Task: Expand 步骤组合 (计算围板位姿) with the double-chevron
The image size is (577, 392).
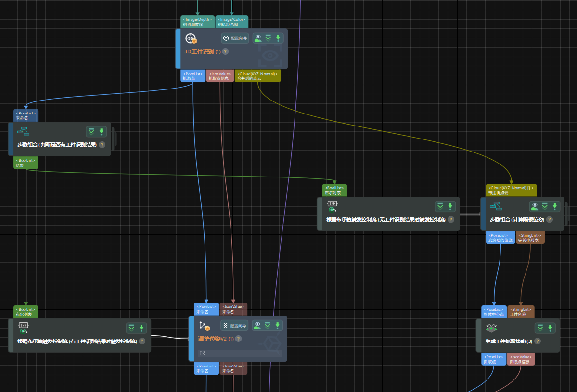Action: pyautogui.click(x=545, y=207)
